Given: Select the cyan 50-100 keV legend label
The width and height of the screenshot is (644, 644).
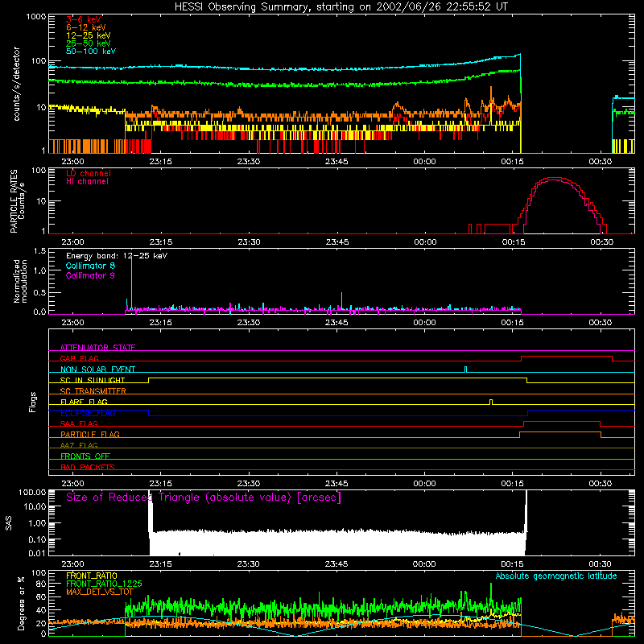Looking at the screenshot, I should click(91, 52).
